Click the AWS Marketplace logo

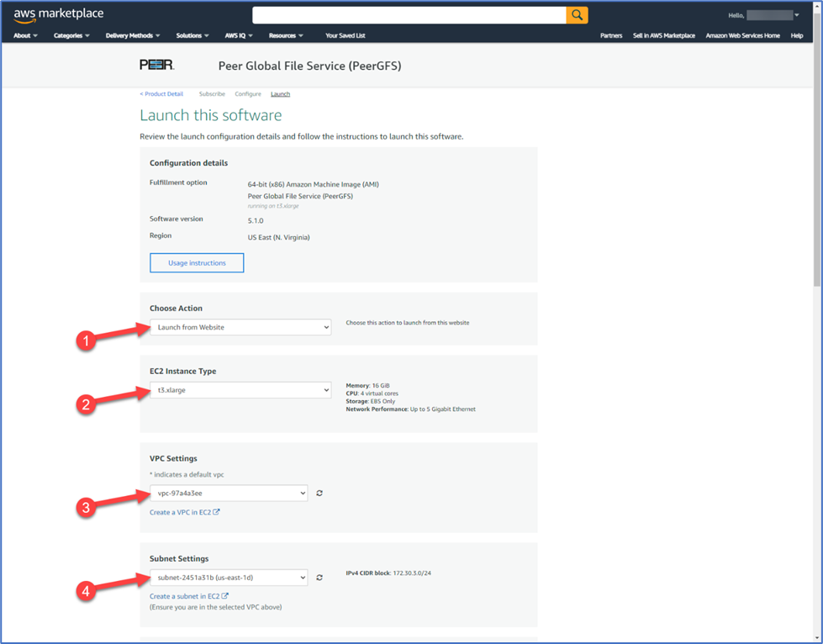pos(58,15)
